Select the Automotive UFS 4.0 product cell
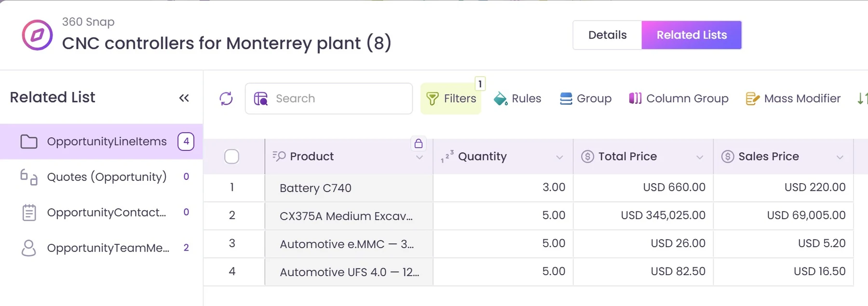This screenshot has height=306, width=868. [x=349, y=272]
